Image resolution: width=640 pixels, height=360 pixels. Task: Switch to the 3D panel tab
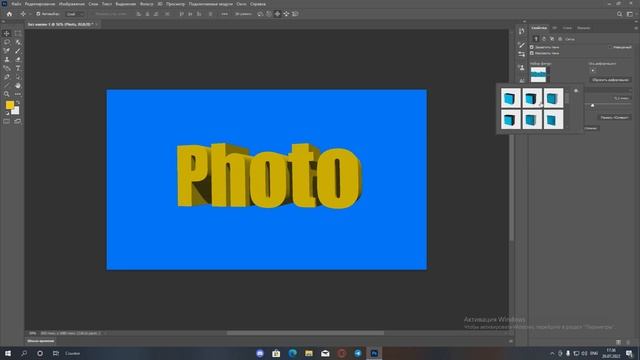(x=554, y=28)
